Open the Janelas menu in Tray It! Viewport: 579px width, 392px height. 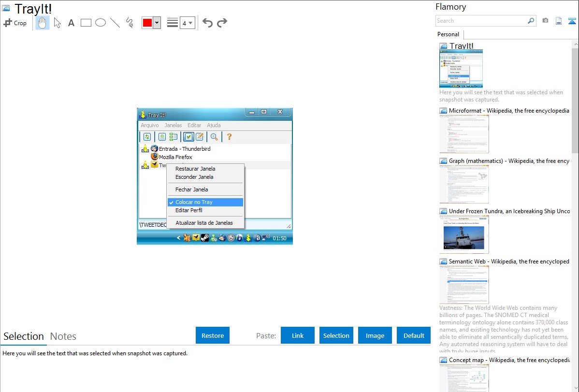click(x=173, y=125)
